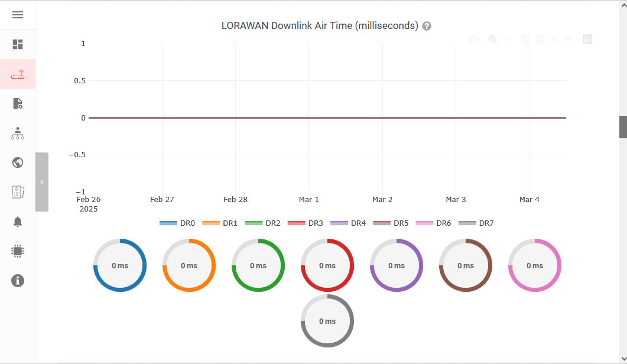Click the vertical scrollbar thumb
The image size is (627, 364).
(x=623, y=127)
